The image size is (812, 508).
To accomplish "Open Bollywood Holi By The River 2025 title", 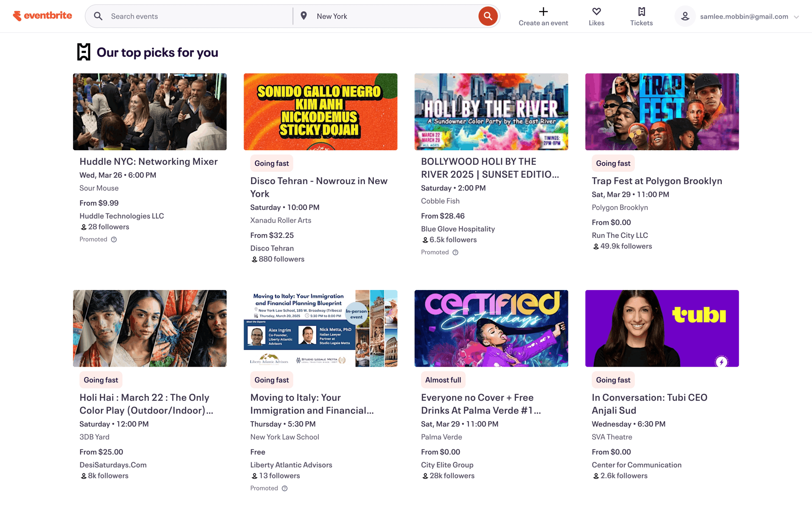I will (x=490, y=168).
